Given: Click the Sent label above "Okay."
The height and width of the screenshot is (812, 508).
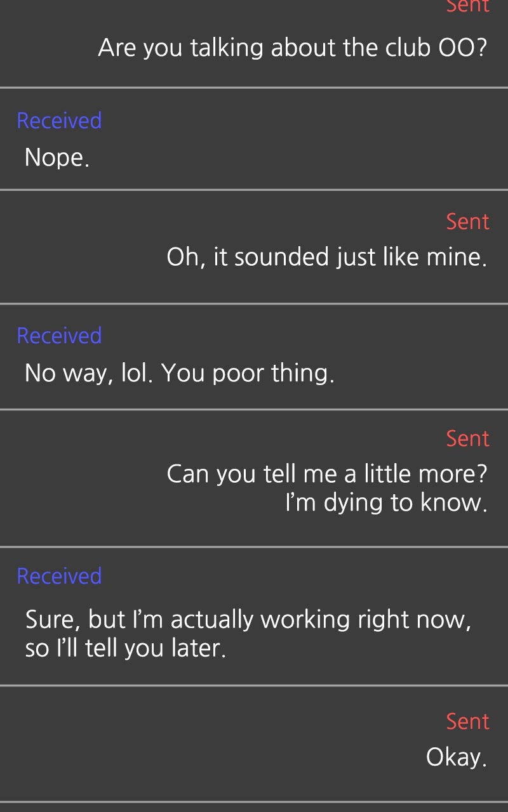Looking at the screenshot, I should (x=467, y=721).
